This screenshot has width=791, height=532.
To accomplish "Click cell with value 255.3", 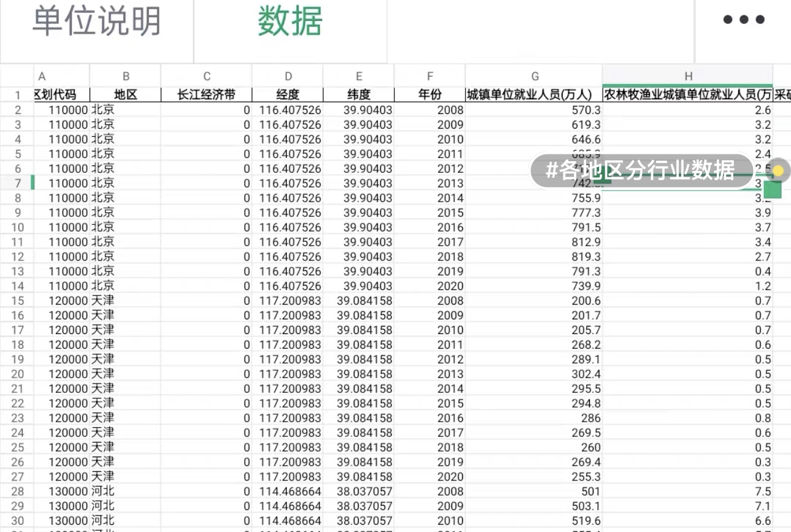I will pos(534,477).
